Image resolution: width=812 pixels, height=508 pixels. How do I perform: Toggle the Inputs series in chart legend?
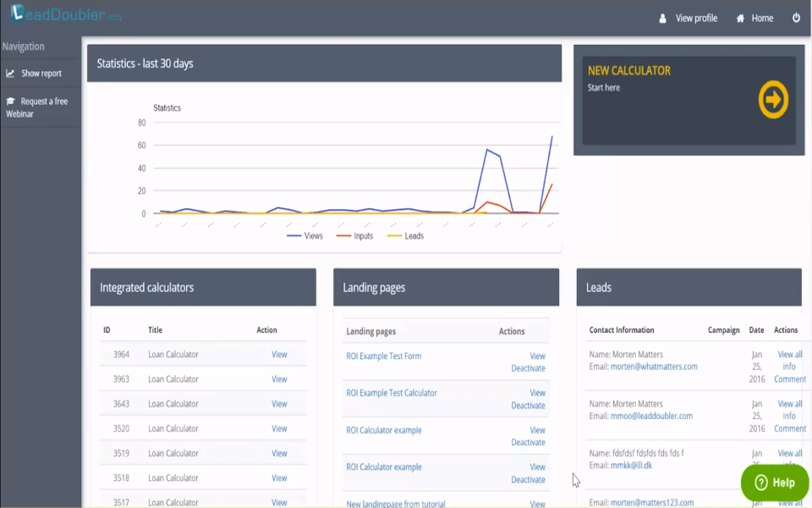(x=354, y=236)
